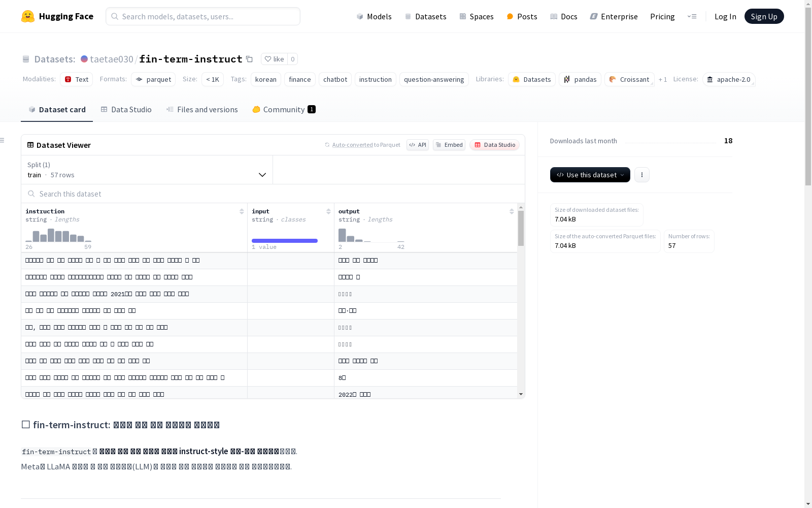Copy dataset name with the copy icon
The width and height of the screenshot is (812, 508).
tap(249, 59)
